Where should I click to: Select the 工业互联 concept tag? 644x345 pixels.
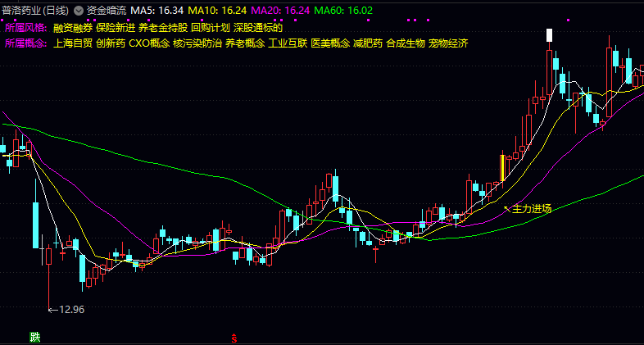click(x=288, y=43)
